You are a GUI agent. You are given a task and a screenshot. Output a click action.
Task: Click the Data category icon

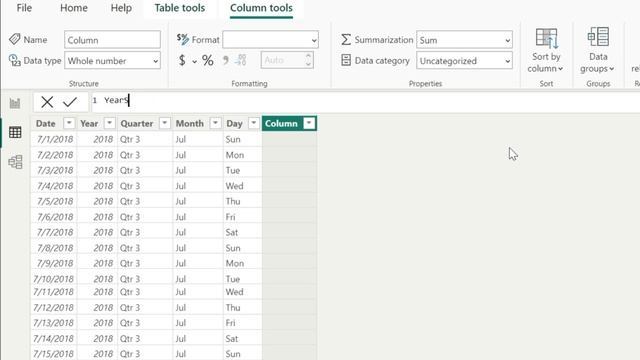click(346, 60)
